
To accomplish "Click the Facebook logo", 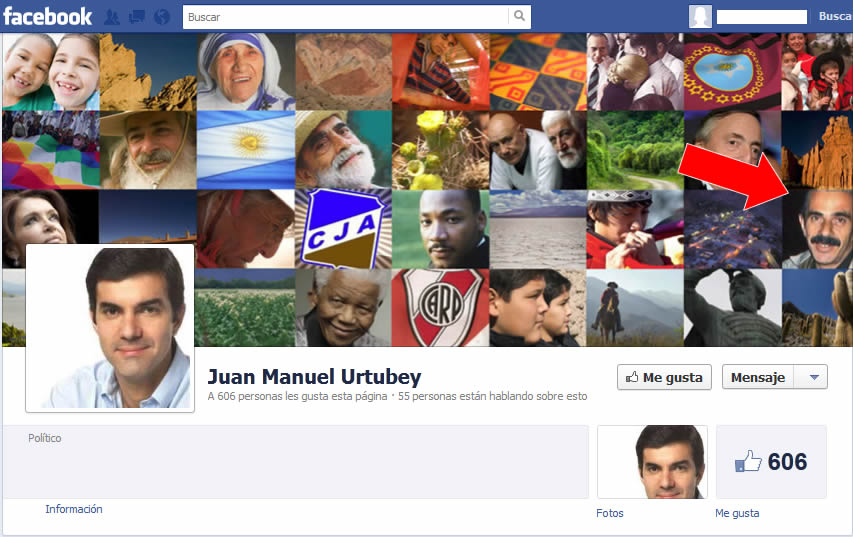I will (47, 16).
